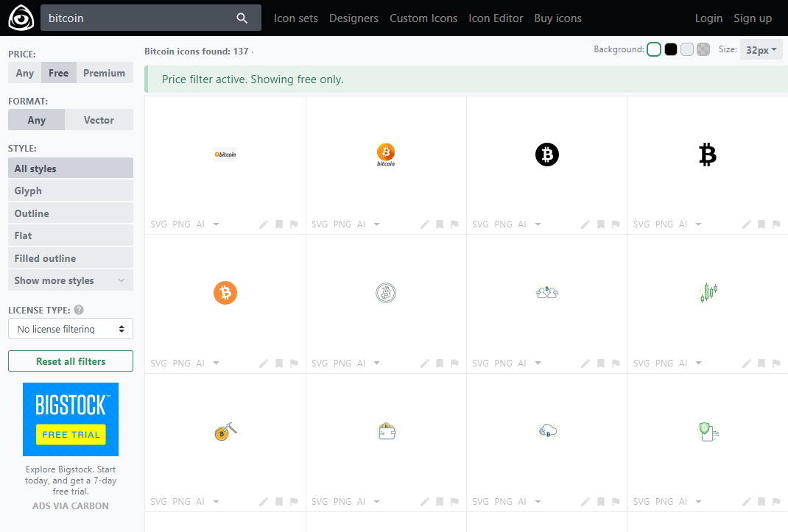
Task: Edit the black circle Bitcoin icon with pencil
Action: [585, 224]
